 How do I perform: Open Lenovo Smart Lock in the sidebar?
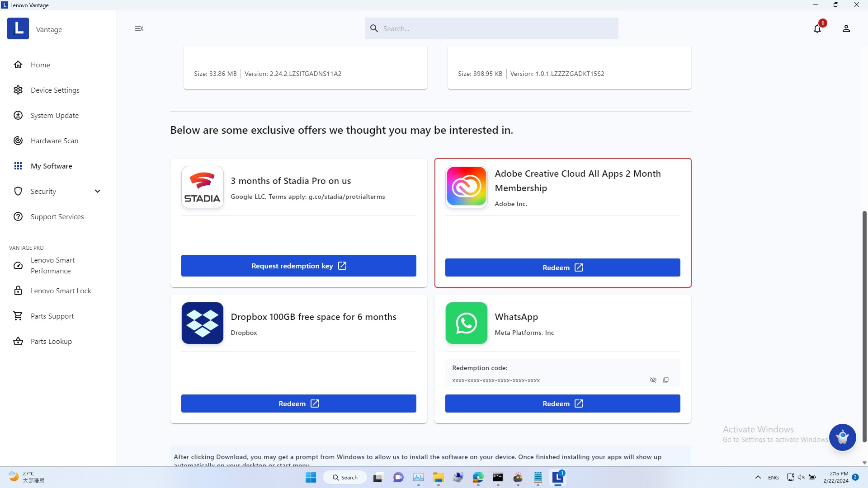click(x=61, y=291)
